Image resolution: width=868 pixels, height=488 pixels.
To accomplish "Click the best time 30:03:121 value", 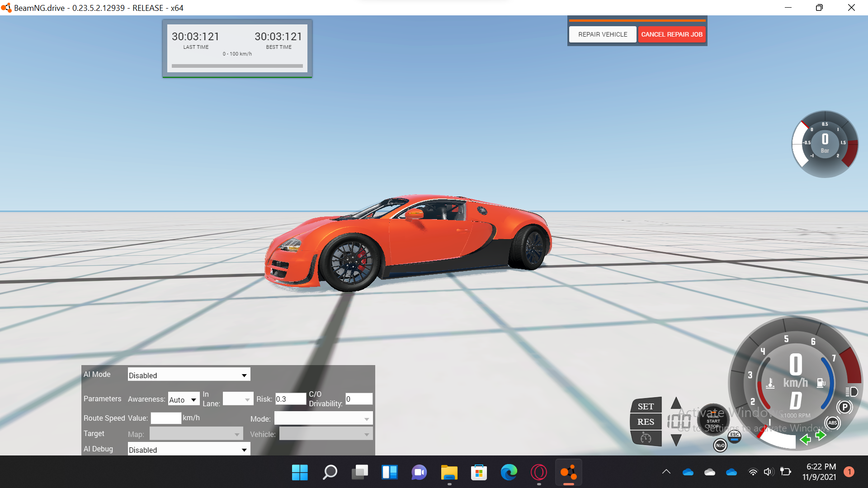I will pyautogui.click(x=278, y=37).
